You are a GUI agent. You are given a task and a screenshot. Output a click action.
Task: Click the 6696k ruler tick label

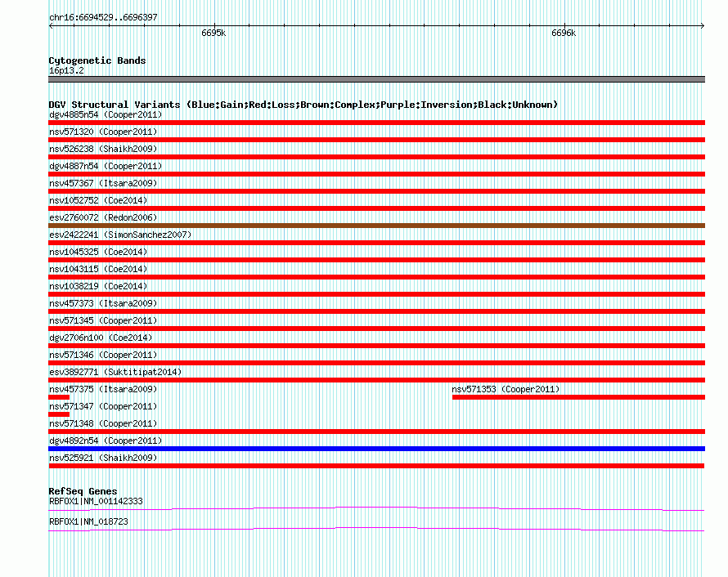tap(564, 33)
